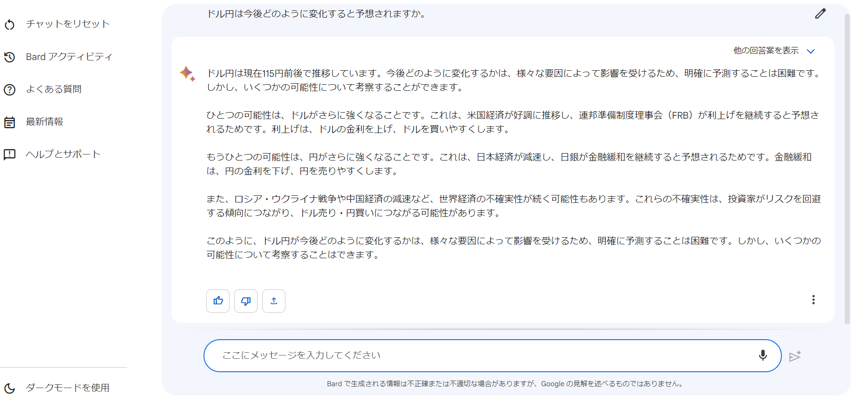Click the crescent moon dark mode icon
The height and width of the screenshot is (402, 868).
click(x=10, y=388)
